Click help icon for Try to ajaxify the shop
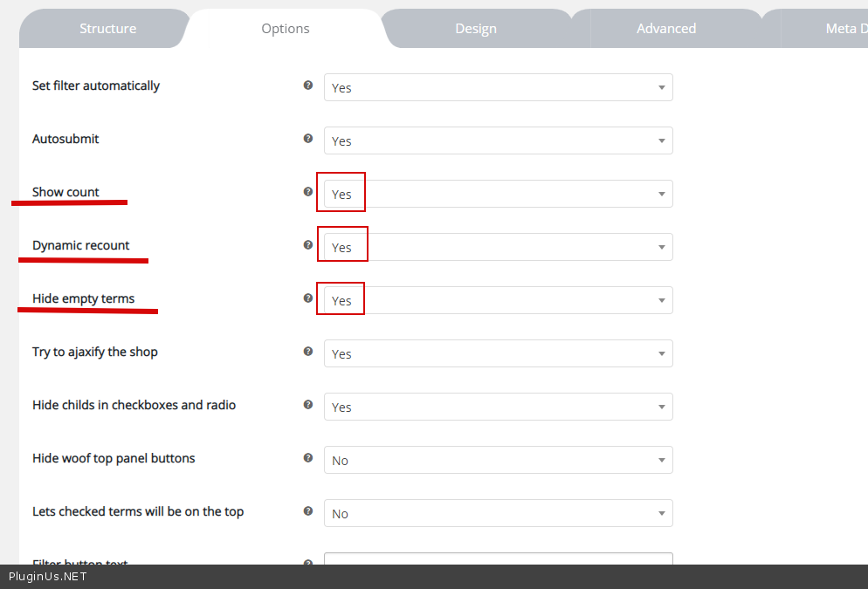This screenshot has height=589, width=868. click(307, 352)
